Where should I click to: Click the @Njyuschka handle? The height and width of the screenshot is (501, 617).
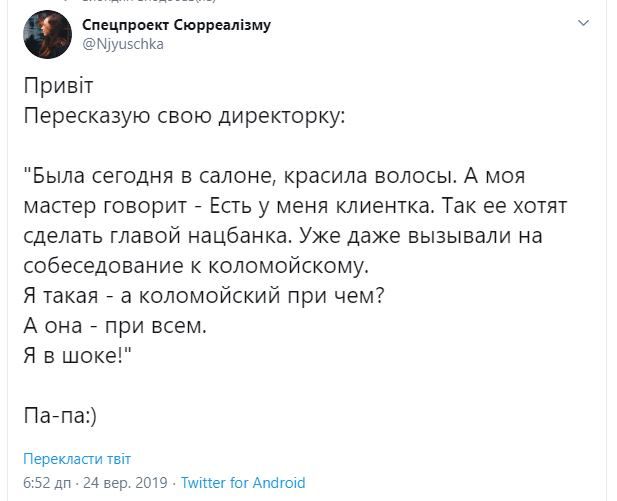point(123,44)
